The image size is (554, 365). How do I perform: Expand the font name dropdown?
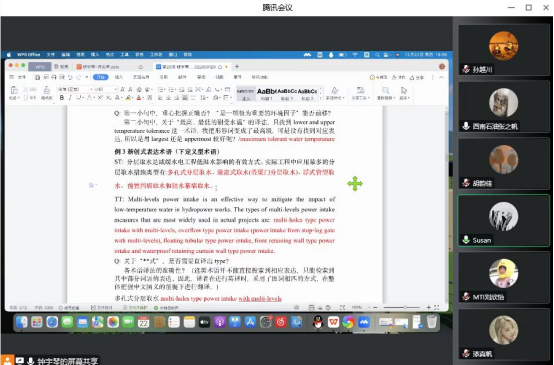point(91,89)
